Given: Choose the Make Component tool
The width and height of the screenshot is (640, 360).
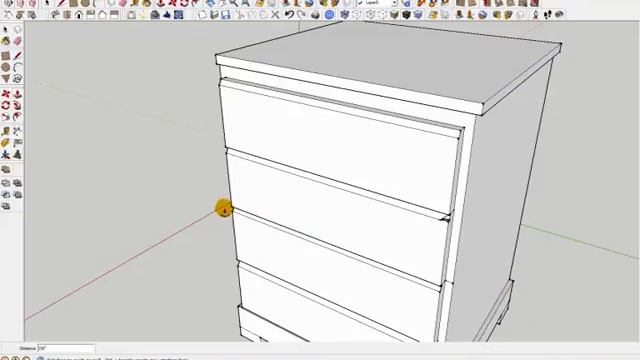Looking at the screenshot, I should (x=17, y=29).
